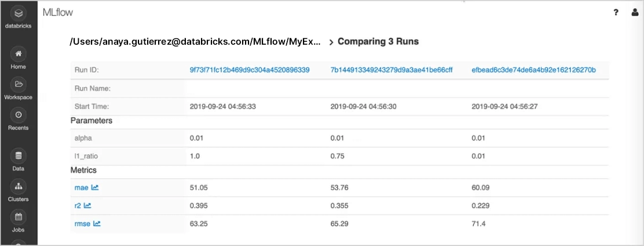Click the help question mark icon
This screenshot has width=644, height=246.
(x=616, y=12)
